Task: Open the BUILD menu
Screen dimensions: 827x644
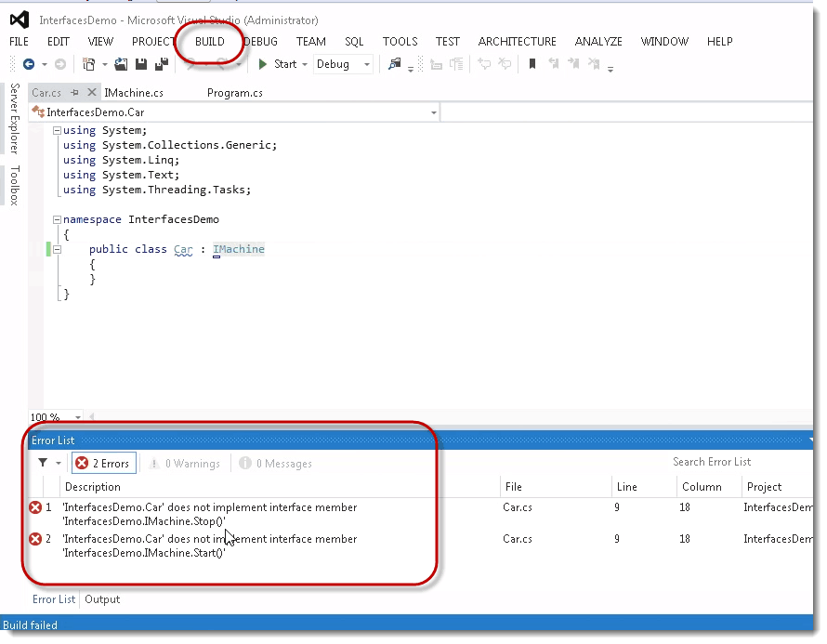Action: tap(209, 42)
